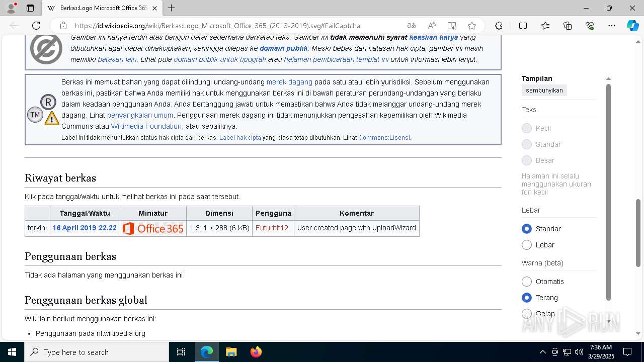Activate the Read aloud icon

[x=432, y=26]
